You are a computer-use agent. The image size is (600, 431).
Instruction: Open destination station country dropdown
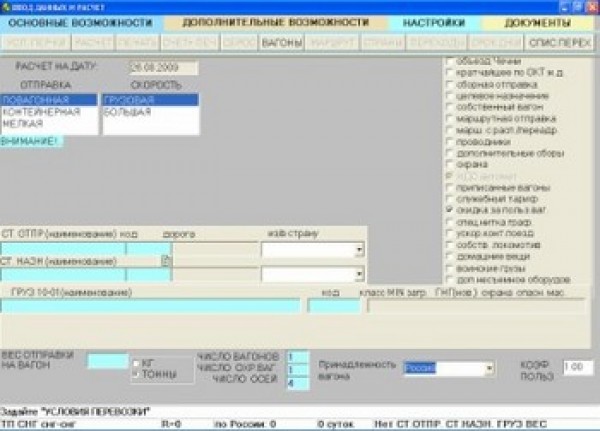coord(359,274)
